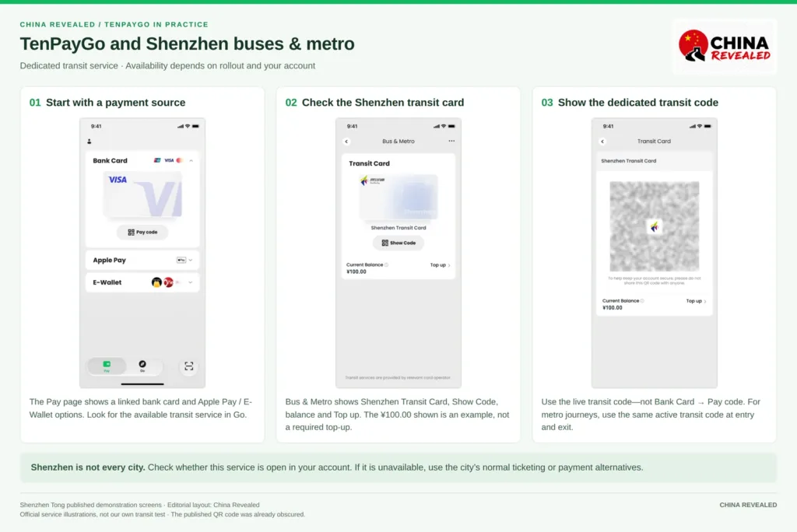Click the Shenzhen Tong logo in QR center
This screenshot has height=532, width=797.
click(x=654, y=226)
